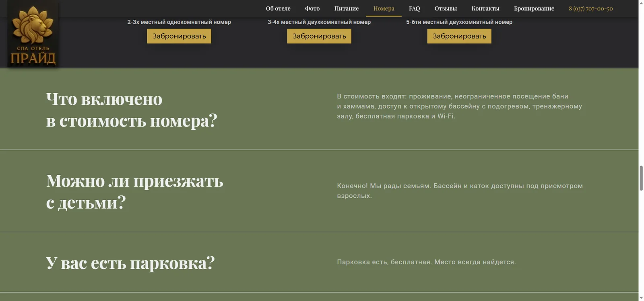Viewport: 644px width, 301px height.
Task: Click the answer Конечно! Мы рады семьям
Action: pyautogui.click(x=460, y=191)
